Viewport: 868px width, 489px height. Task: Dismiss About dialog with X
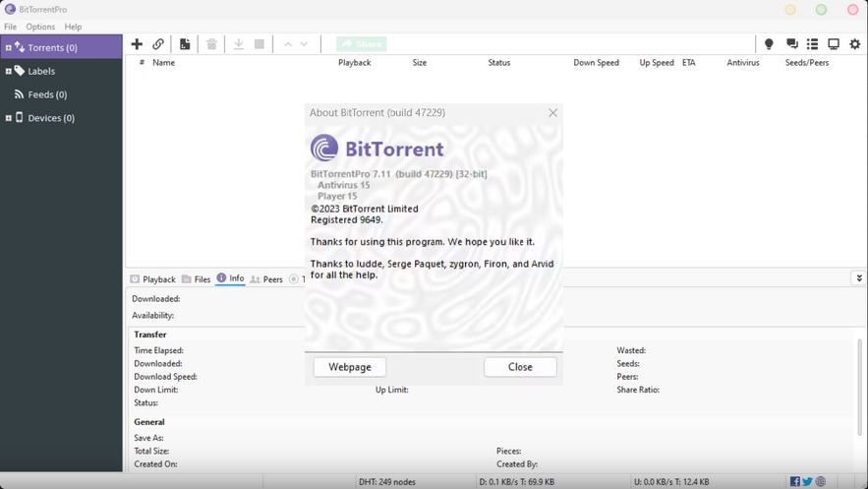(x=552, y=113)
